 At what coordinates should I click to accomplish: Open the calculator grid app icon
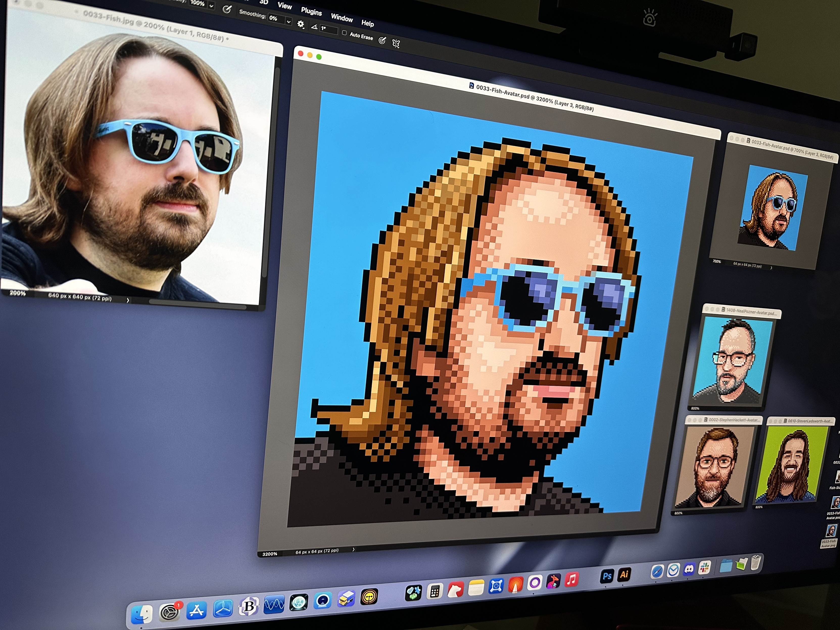click(435, 592)
